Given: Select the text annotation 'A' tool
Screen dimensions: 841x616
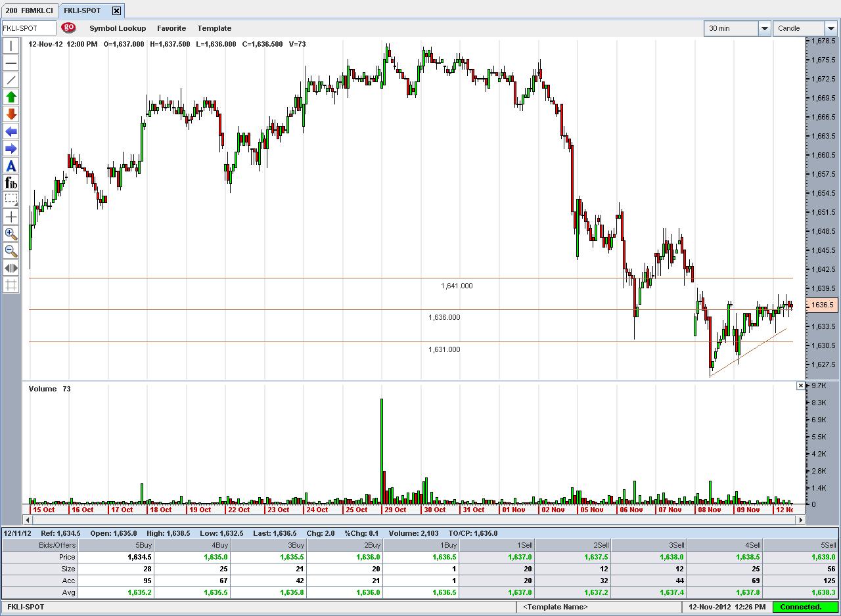Looking at the screenshot, I should [x=11, y=166].
